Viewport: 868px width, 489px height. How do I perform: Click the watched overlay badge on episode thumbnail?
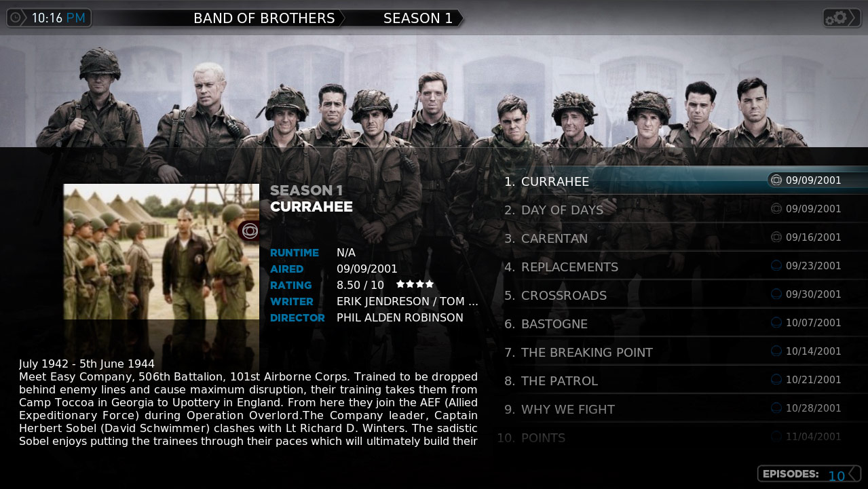pos(249,231)
